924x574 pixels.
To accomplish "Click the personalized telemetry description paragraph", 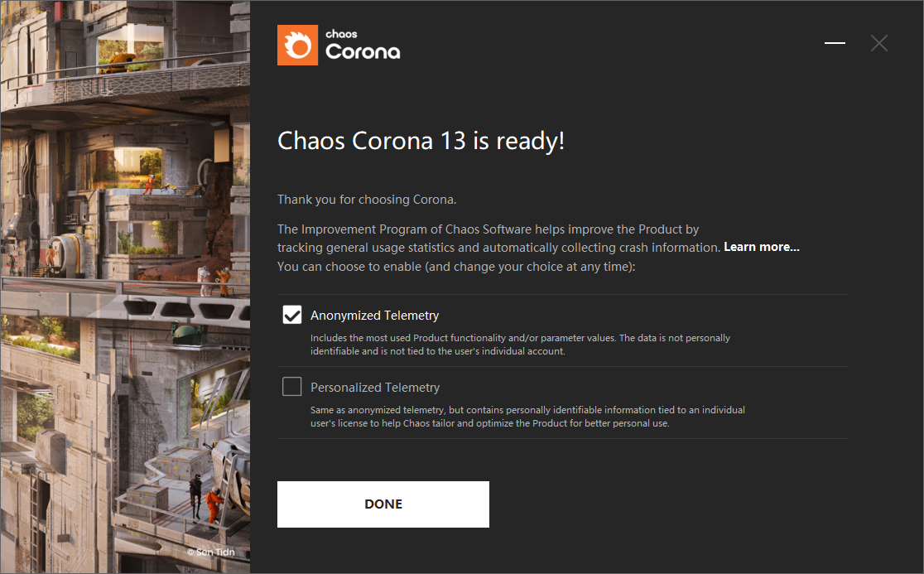I will point(527,416).
